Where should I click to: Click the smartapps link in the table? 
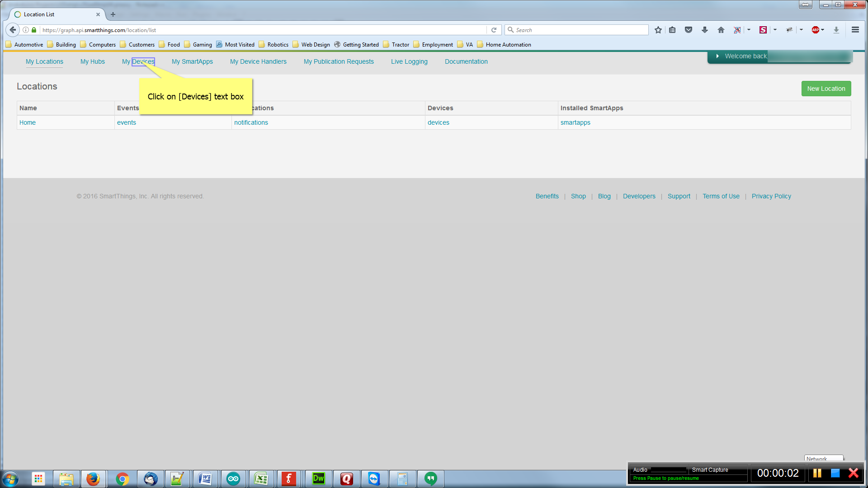coord(575,122)
